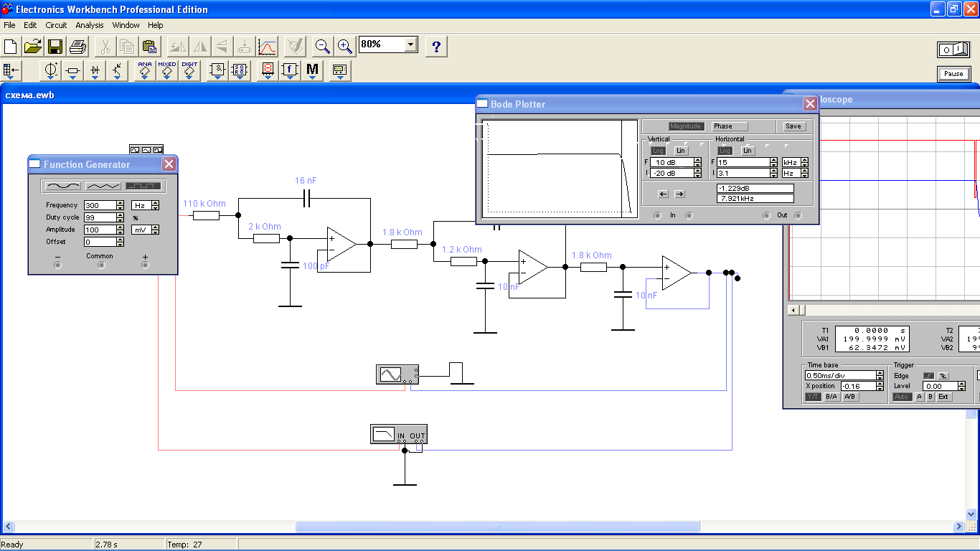
Task: Click the zoom in magnifier
Action: pos(345,47)
